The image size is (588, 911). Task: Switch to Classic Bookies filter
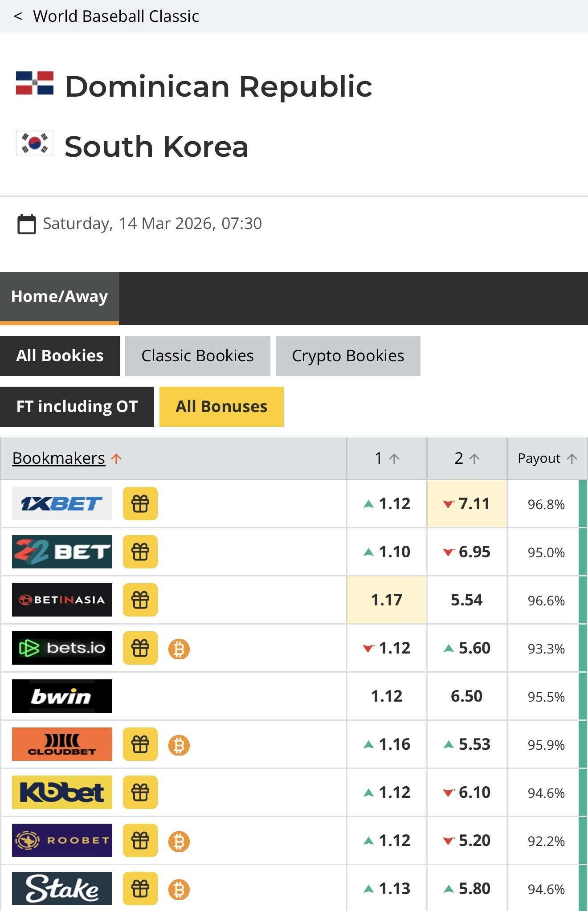197,356
